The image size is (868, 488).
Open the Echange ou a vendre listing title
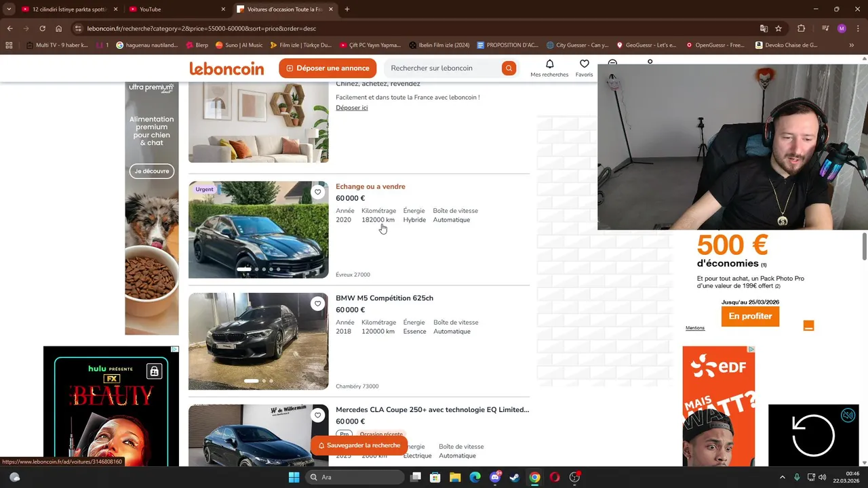(370, 186)
